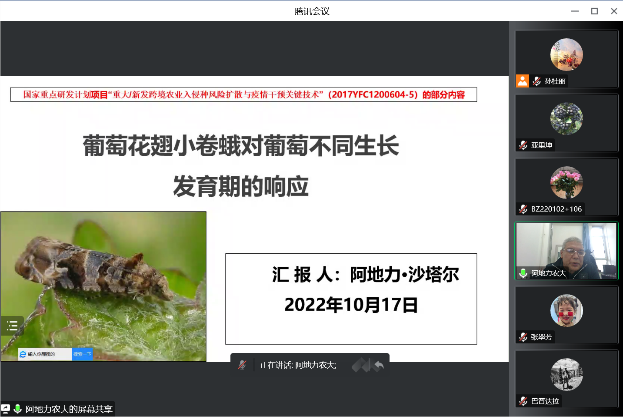Screen dimensions: 623x417
Task: Click the mic icon in the speaking indicator bar
Action: (242, 366)
